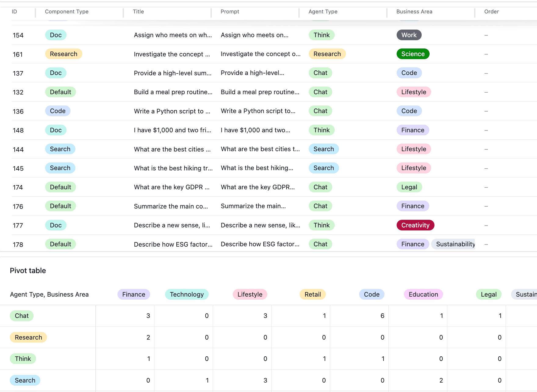Screen dimensions: 537x392
Task: Click the Legal tag in row 174
Action: pos(409,187)
